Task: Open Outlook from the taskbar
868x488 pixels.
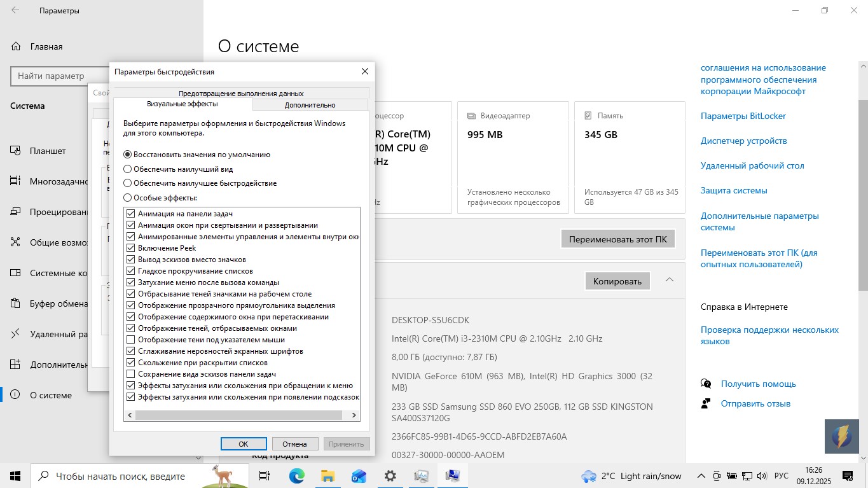Action: [359, 476]
